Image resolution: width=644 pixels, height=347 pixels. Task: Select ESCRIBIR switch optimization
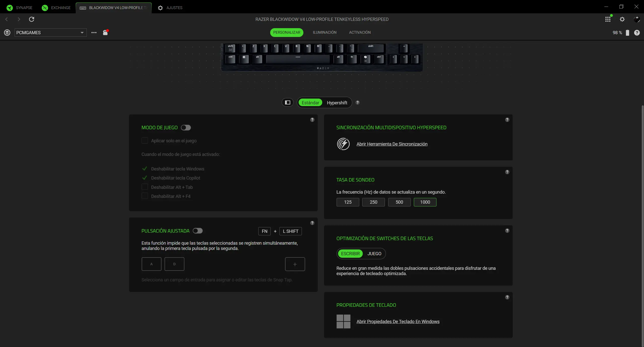[350, 254]
